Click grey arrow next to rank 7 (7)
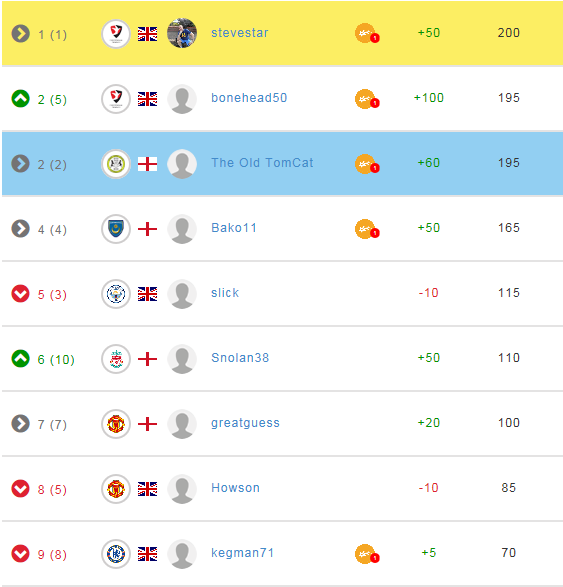 coord(21,424)
